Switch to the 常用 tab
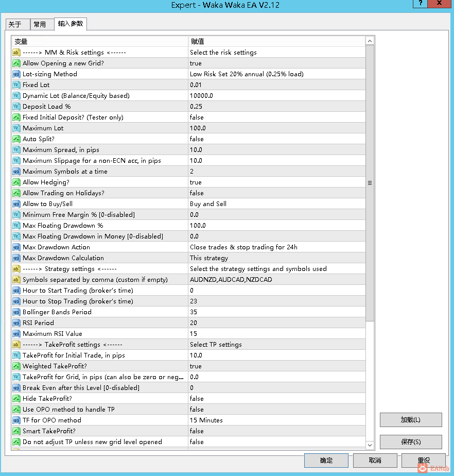The width and height of the screenshot is (454, 476). [x=42, y=24]
